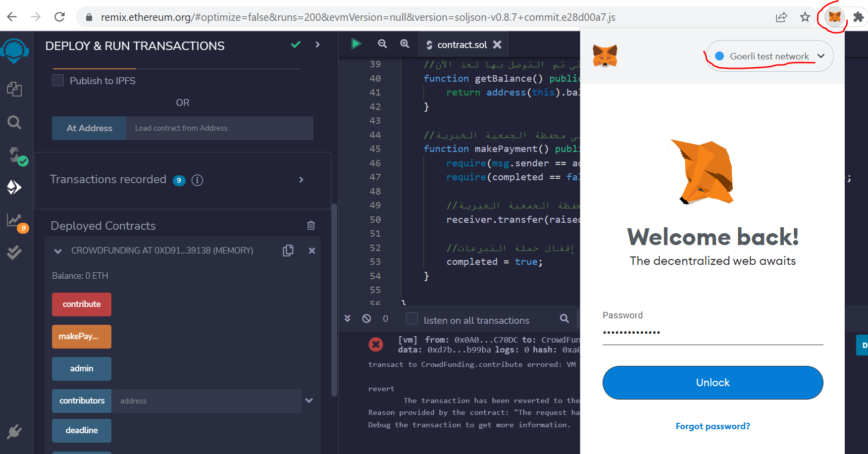Reload the browser page
The image size is (868, 454).
click(59, 17)
